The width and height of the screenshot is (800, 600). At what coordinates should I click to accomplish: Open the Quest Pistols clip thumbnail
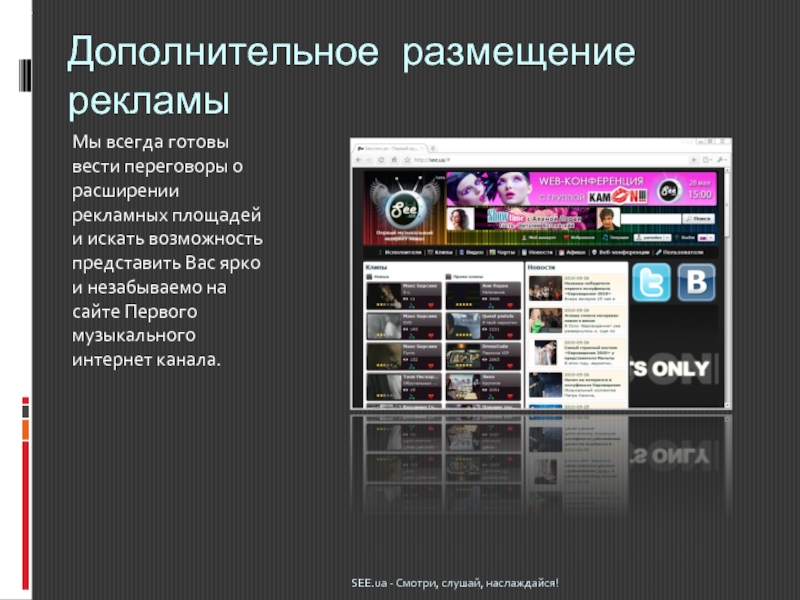click(463, 326)
